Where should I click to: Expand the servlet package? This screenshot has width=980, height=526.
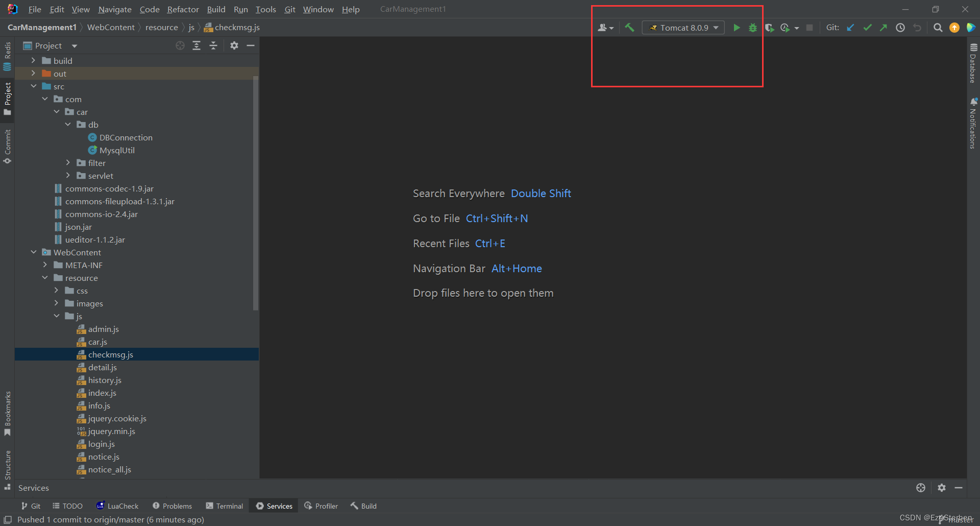pyautogui.click(x=68, y=175)
